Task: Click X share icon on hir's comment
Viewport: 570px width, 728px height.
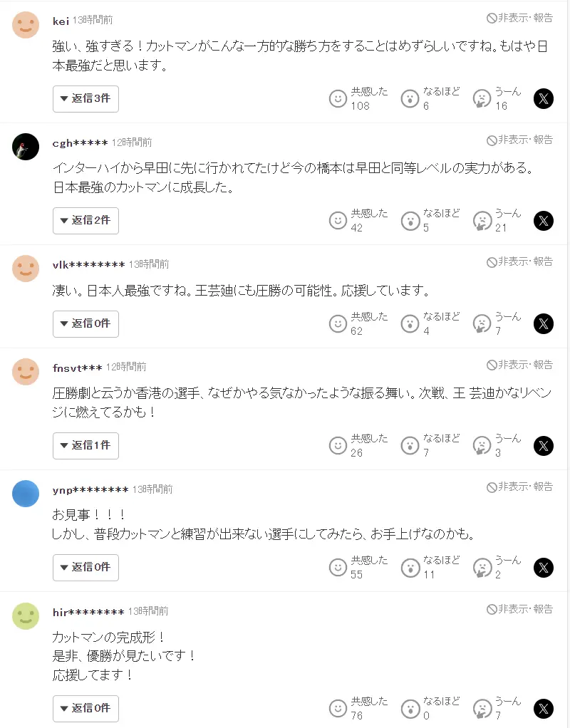Action: pyautogui.click(x=544, y=708)
